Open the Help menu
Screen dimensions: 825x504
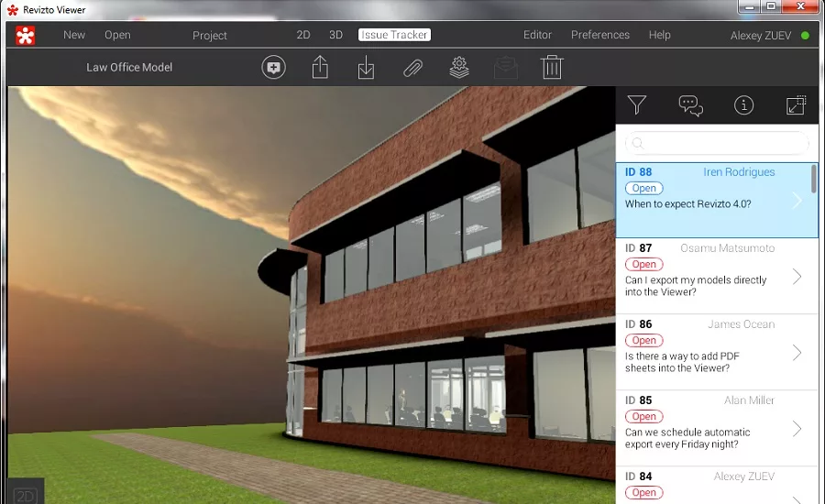tap(659, 35)
